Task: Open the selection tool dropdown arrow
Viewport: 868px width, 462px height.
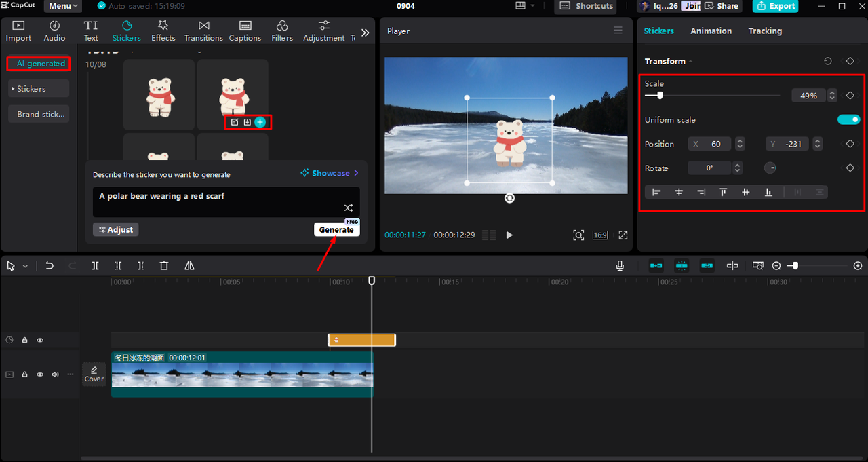Action: point(25,266)
